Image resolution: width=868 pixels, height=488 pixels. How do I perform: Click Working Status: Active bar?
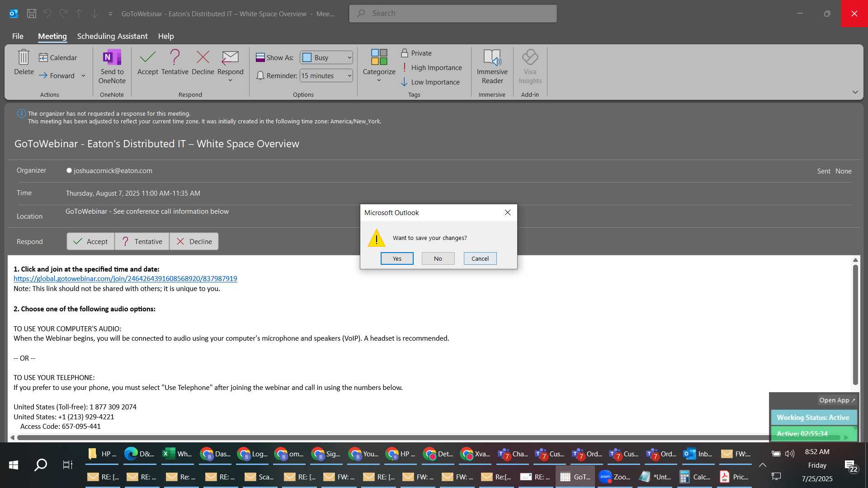[813, 418]
